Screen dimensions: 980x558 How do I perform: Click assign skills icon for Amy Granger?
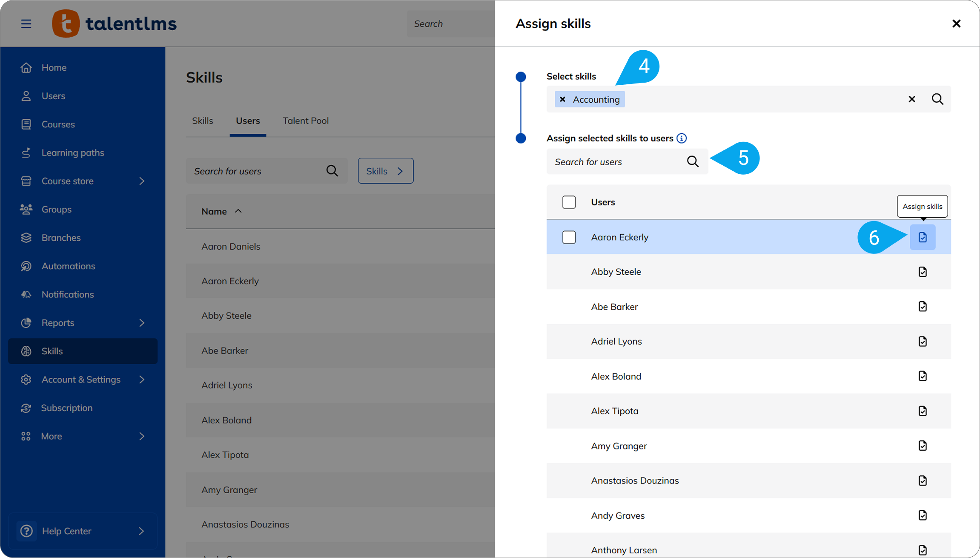(922, 446)
